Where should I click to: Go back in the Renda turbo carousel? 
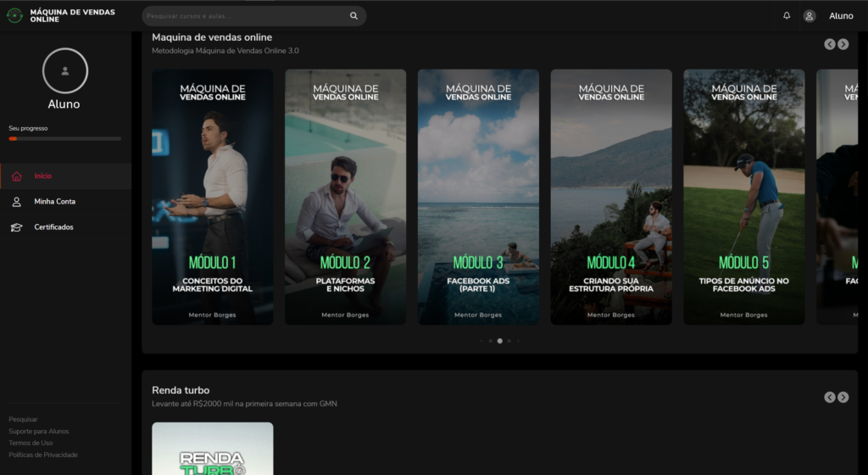[830, 397]
